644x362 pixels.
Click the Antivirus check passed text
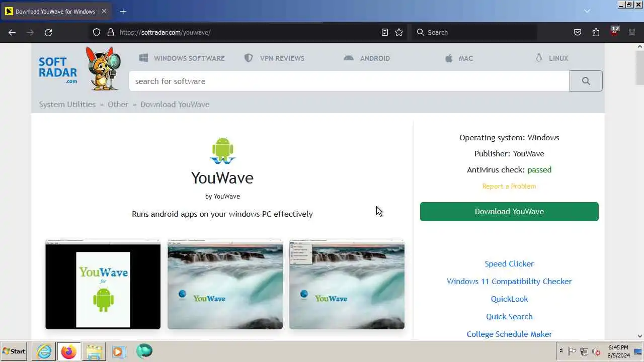pyautogui.click(x=509, y=170)
